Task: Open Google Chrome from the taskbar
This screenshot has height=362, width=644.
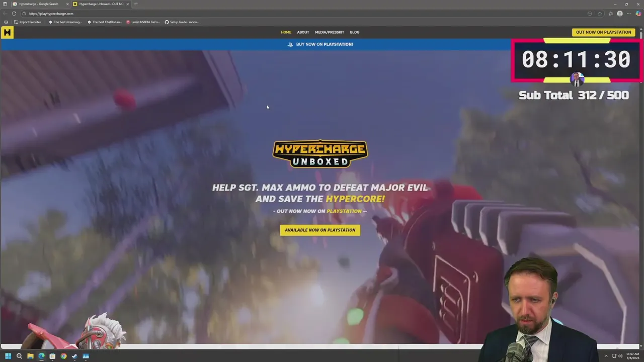Action: pos(63,356)
